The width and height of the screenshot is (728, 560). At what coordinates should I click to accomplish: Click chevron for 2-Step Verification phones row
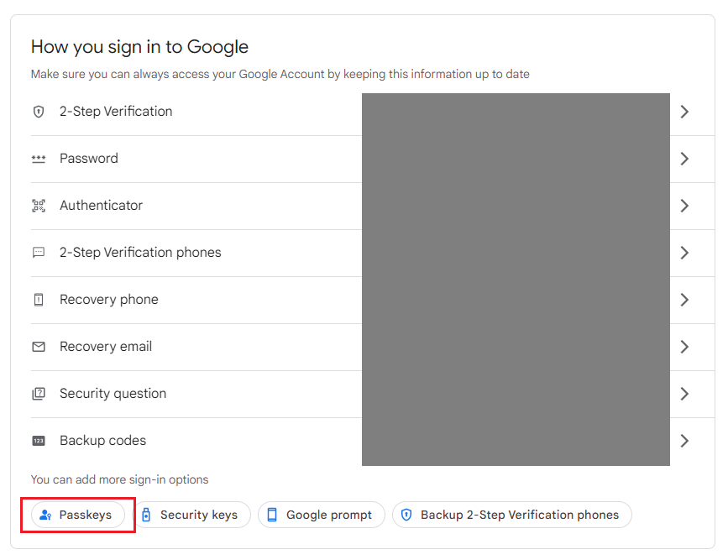[x=684, y=253]
